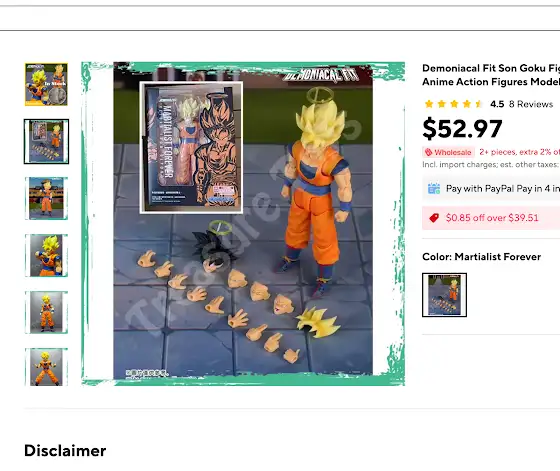
Task: Select the second thumbnail with accessories layout
Action: (46, 141)
